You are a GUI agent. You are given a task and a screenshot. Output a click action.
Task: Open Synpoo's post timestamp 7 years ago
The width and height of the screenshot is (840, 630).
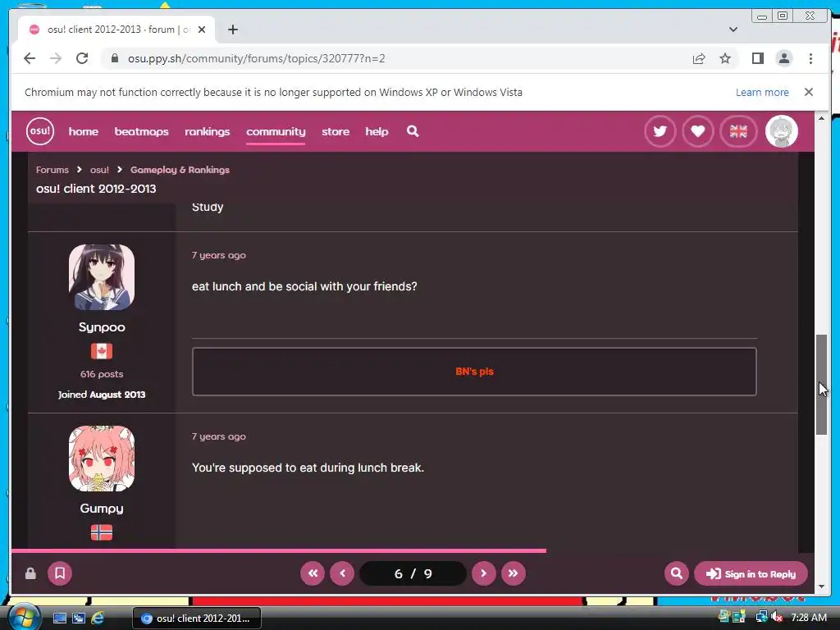pyautogui.click(x=218, y=255)
